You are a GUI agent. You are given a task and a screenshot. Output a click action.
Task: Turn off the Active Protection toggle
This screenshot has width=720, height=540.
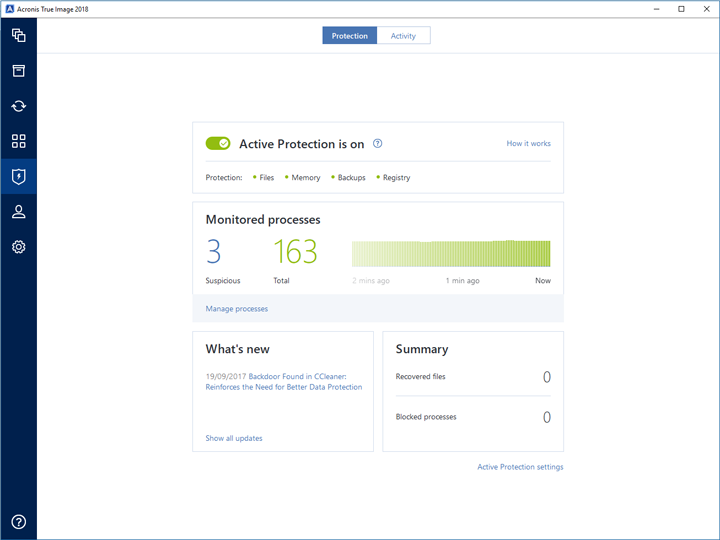click(x=218, y=144)
